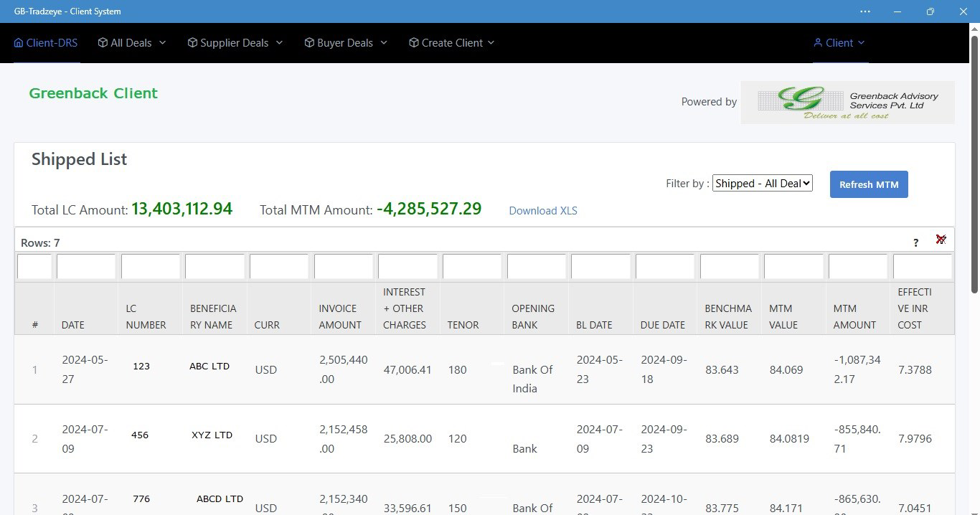
Task: Click effective INR cost 7.9796
Action: pos(915,438)
